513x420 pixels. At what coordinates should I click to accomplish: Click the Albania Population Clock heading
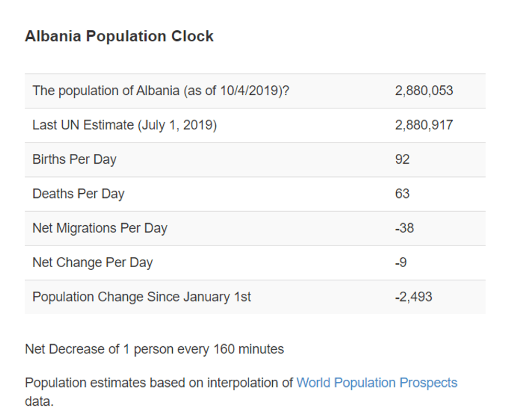[x=119, y=37]
